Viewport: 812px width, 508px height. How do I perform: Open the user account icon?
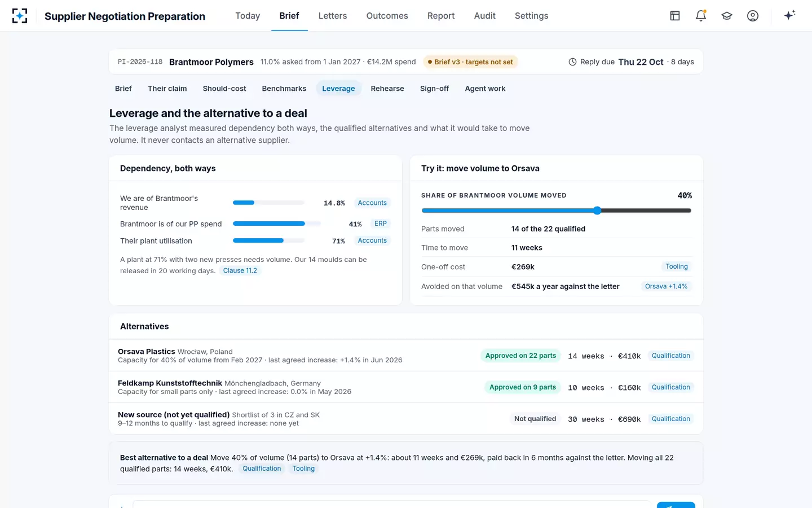click(753, 16)
